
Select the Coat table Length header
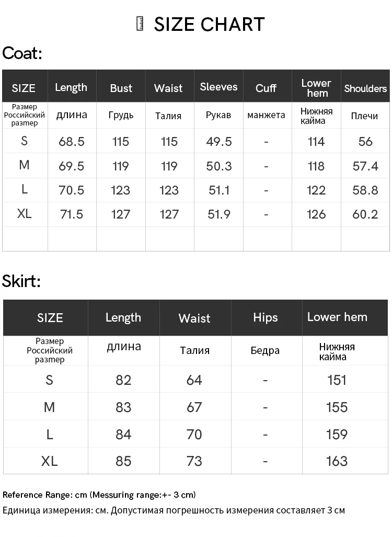[71, 87]
